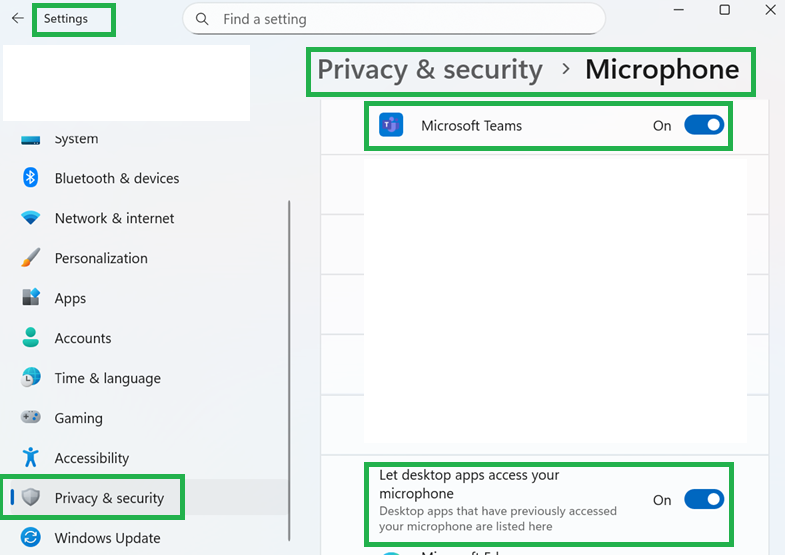The height and width of the screenshot is (555, 785).
Task: Click the Microsoft Teams app icon
Action: coord(391,125)
